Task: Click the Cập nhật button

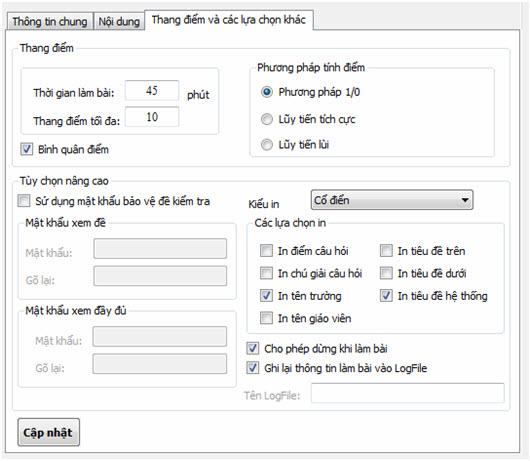Action: click(x=49, y=432)
